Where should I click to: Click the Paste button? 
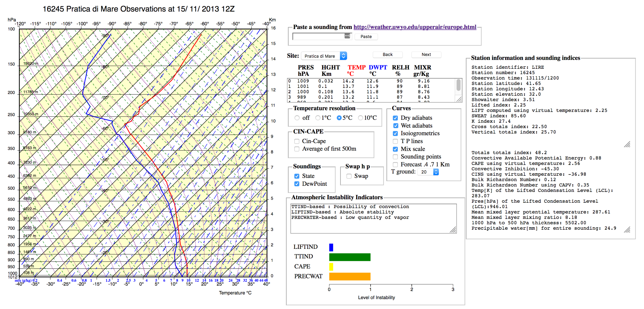pyautogui.click(x=366, y=36)
